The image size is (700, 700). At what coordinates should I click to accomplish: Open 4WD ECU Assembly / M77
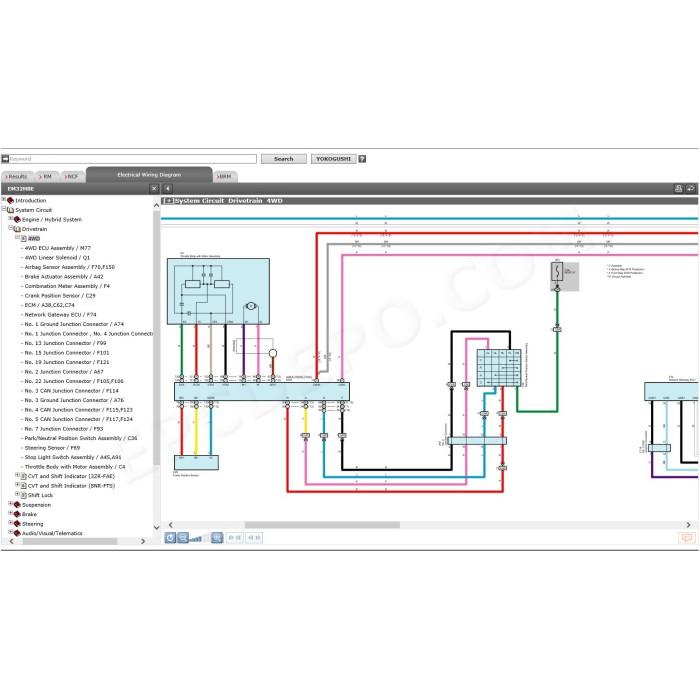58,248
